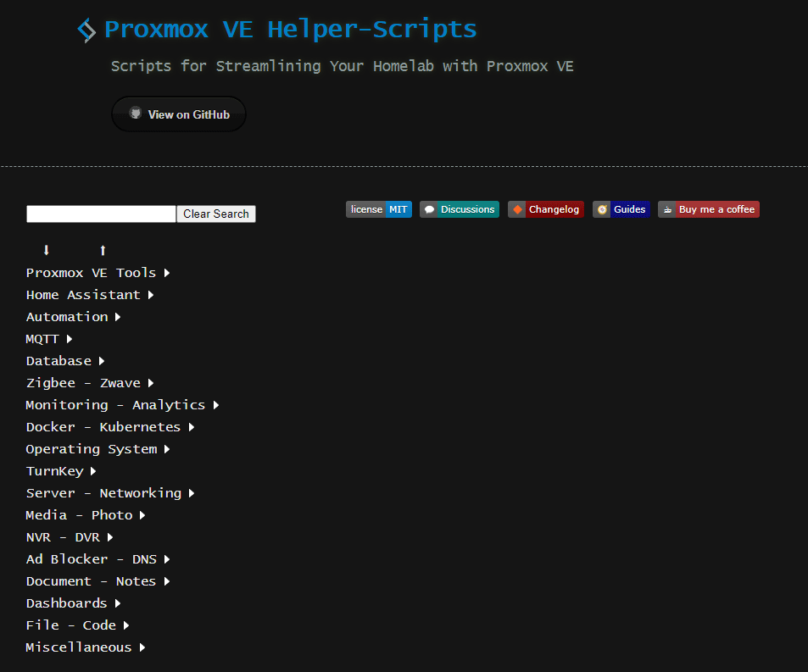The image size is (808, 672).
Task: Click the up arrow to collapse all
Action: point(103,250)
